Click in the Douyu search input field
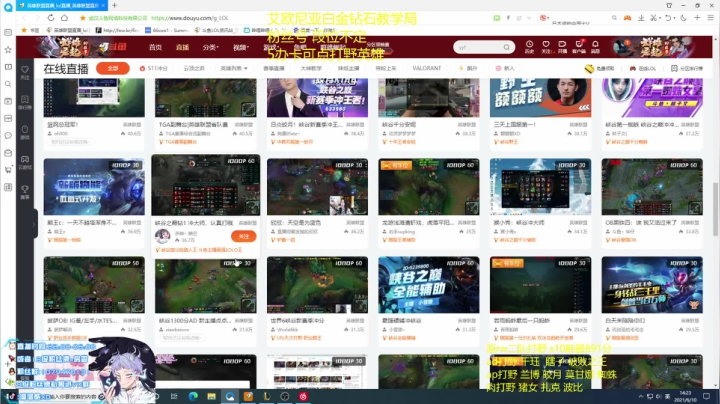 478,47
